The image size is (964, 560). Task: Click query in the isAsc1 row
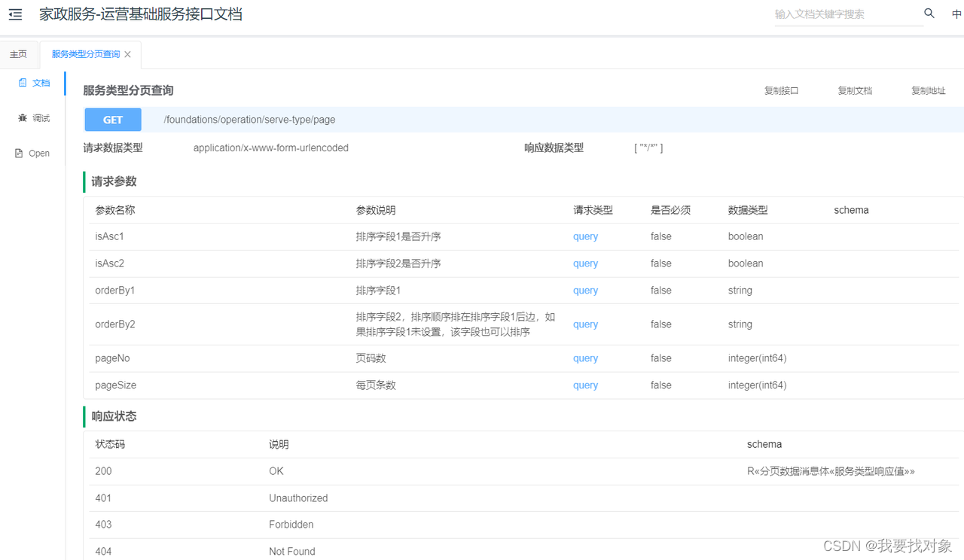click(585, 236)
